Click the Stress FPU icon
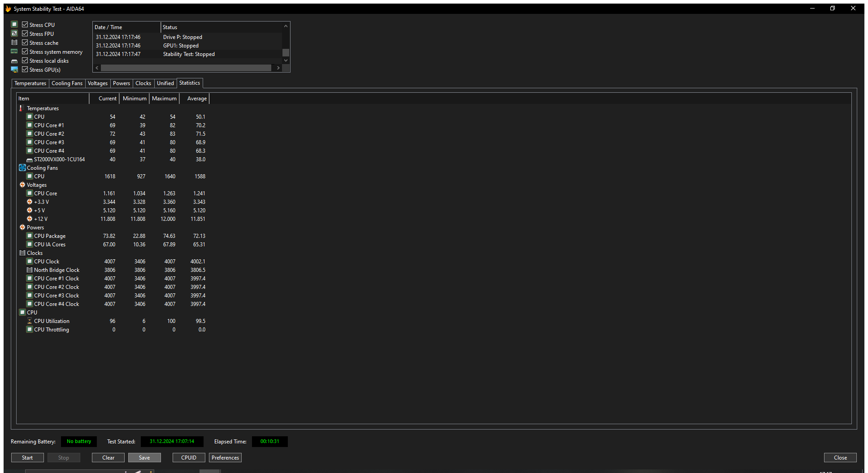This screenshot has width=868, height=473. coord(14,34)
